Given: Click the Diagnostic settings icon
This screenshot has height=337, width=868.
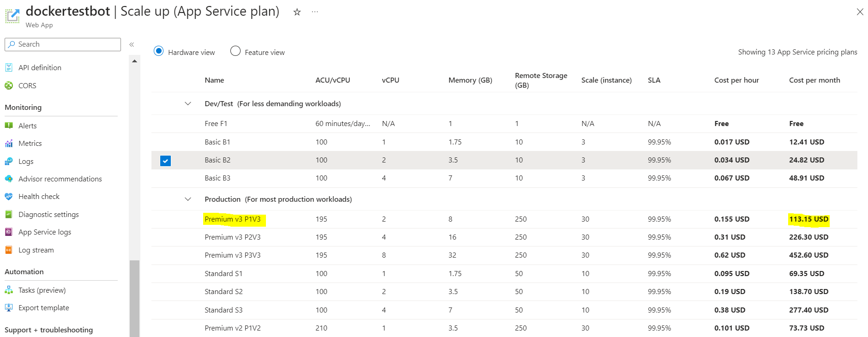Looking at the screenshot, I should (9, 214).
